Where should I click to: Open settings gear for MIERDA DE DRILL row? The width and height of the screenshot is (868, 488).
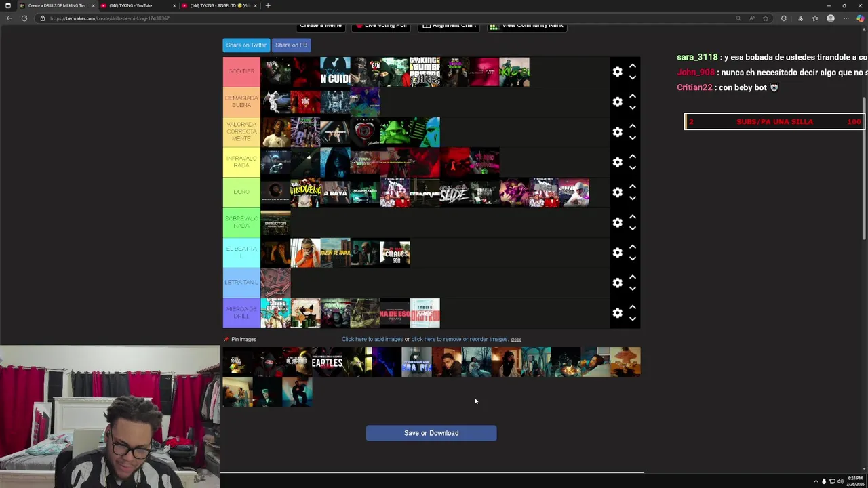[x=617, y=312]
